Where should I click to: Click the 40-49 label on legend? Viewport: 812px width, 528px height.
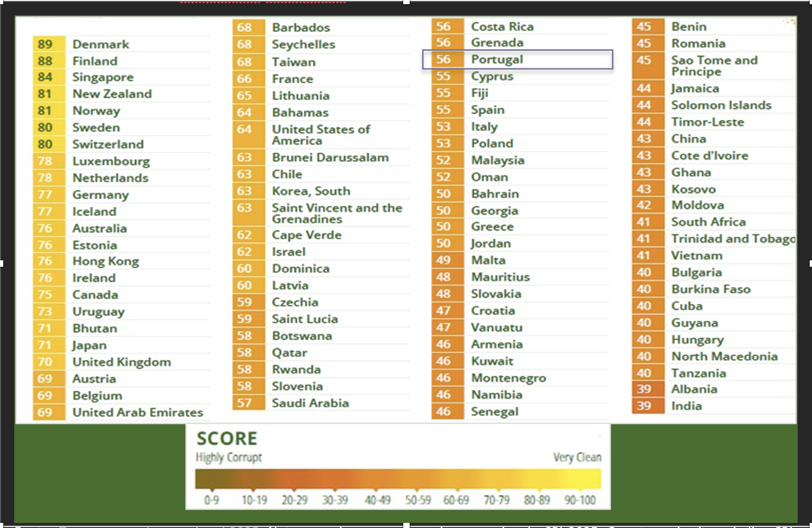[377, 500]
